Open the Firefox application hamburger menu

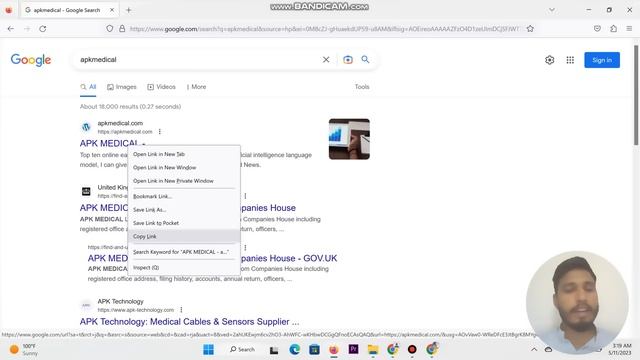(x=629, y=29)
